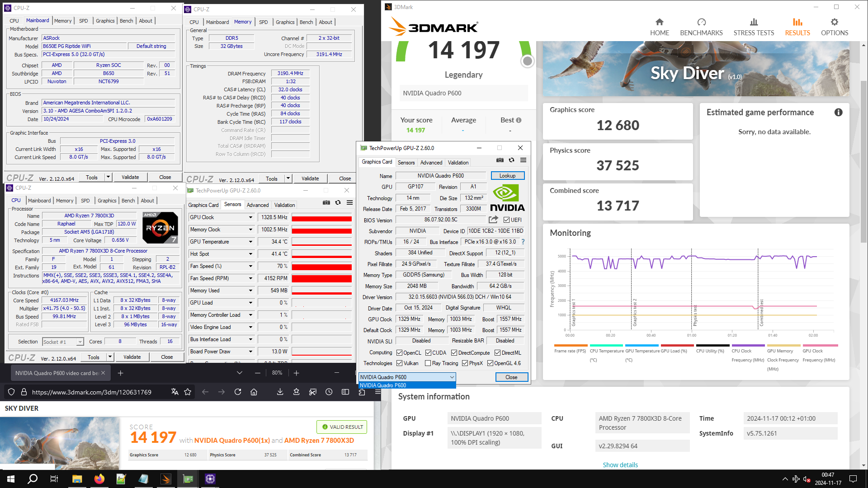Click the VALID RESULT badge in browser

point(342,427)
